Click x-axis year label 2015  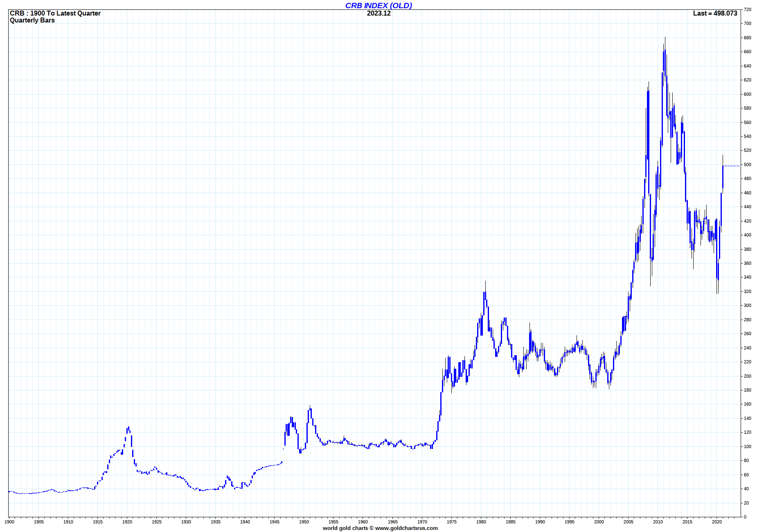687,521
